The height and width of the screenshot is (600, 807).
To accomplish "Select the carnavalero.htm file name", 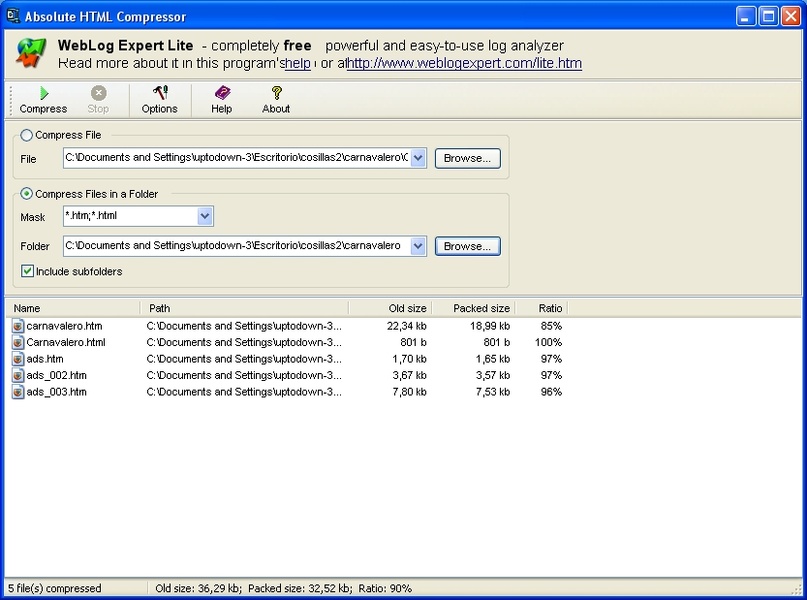I will tap(64, 326).
